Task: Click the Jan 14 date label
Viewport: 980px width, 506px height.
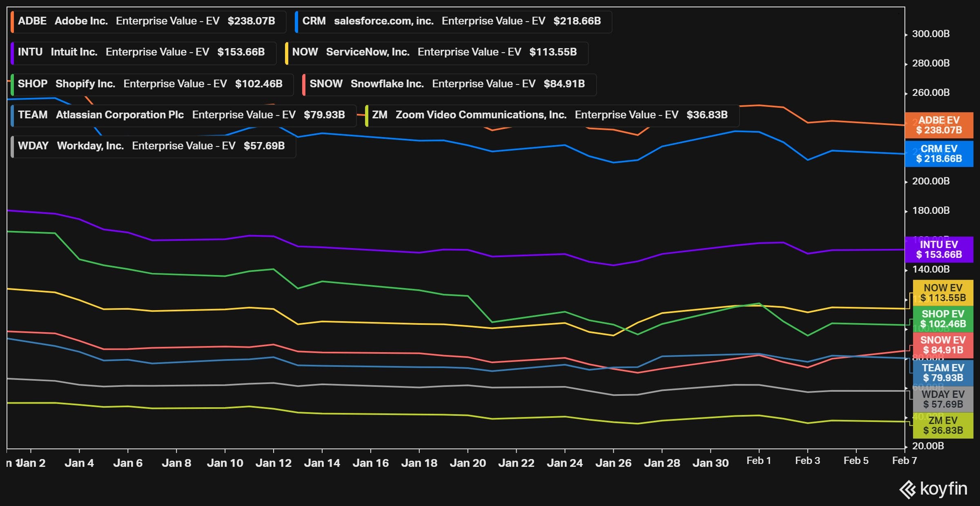Action: (322, 463)
